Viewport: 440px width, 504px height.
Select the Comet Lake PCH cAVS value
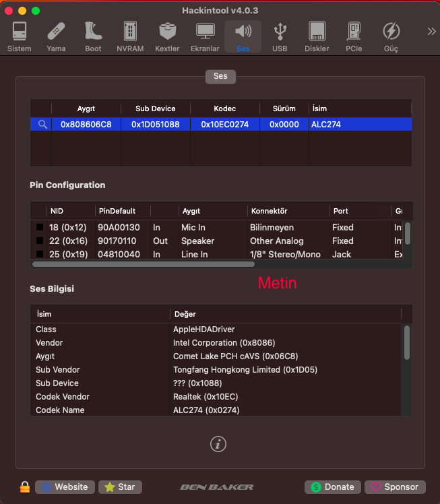[x=236, y=356]
